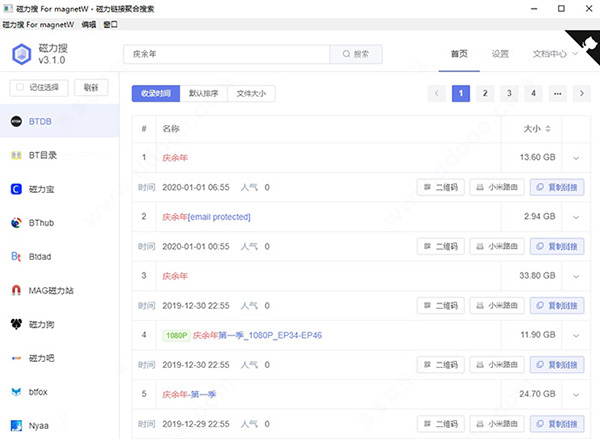Open the BThub source icon

[x=16, y=223]
